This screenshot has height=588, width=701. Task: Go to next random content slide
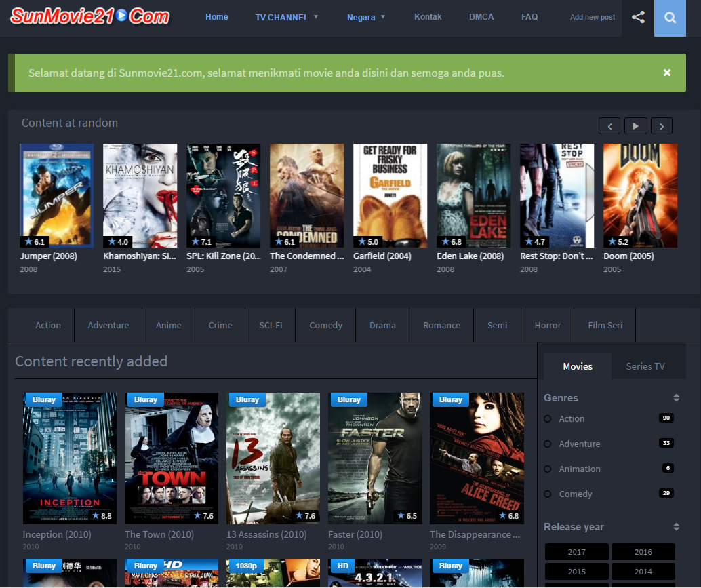[x=661, y=126]
